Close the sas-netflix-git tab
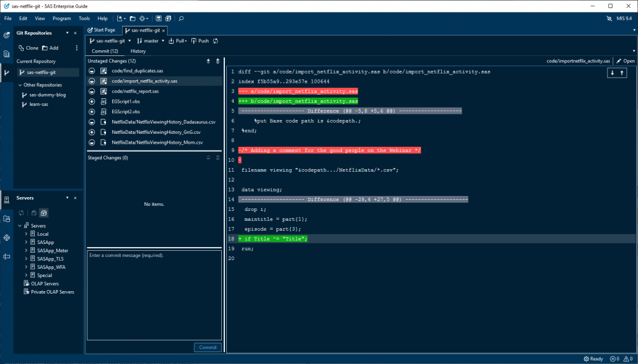 point(164,30)
